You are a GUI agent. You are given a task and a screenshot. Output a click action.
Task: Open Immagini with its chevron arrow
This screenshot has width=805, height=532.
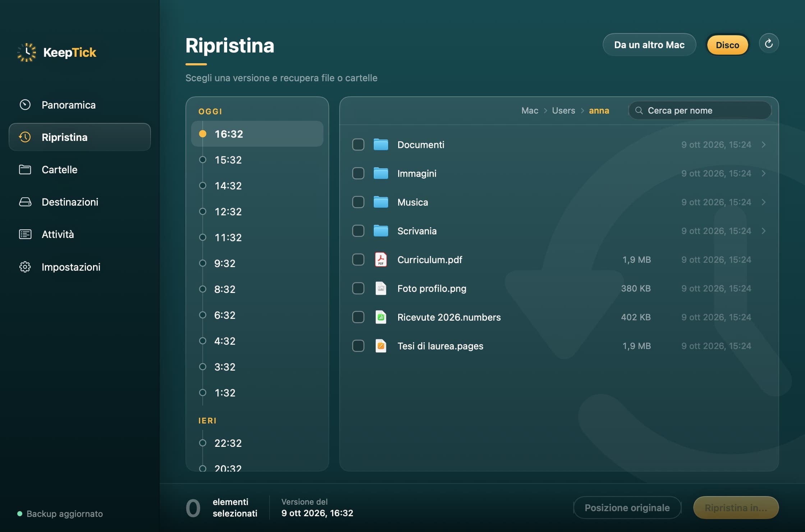click(x=764, y=173)
